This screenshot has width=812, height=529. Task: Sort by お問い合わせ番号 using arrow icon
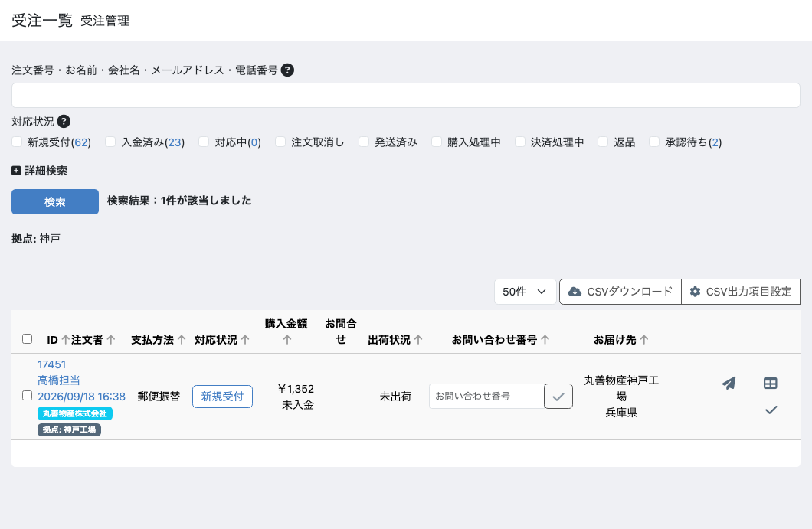point(545,340)
